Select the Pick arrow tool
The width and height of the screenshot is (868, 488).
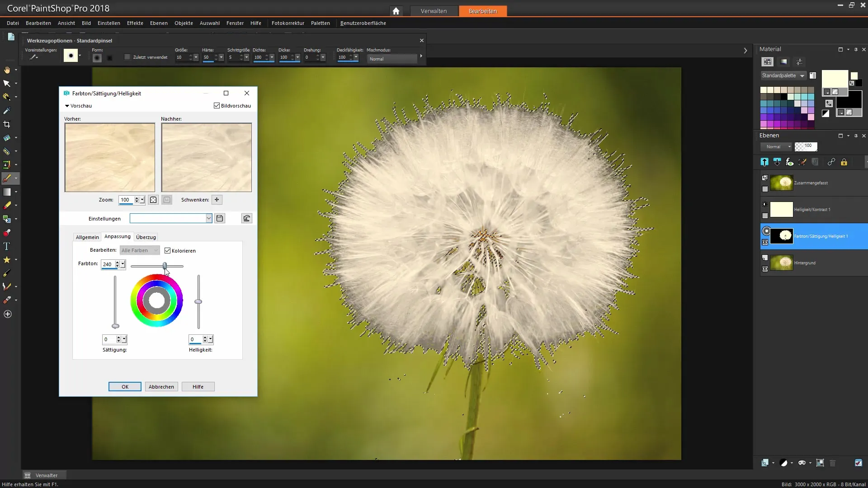pyautogui.click(x=7, y=84)
